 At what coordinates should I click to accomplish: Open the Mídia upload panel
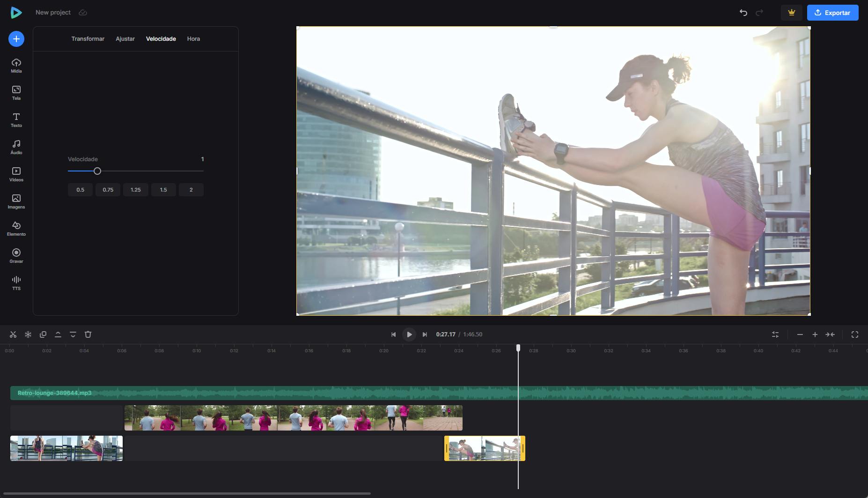(16, 66)
